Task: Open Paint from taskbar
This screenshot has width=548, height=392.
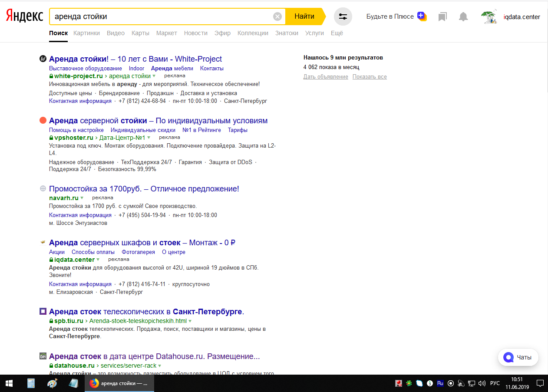Action: [x=52, y=383]
